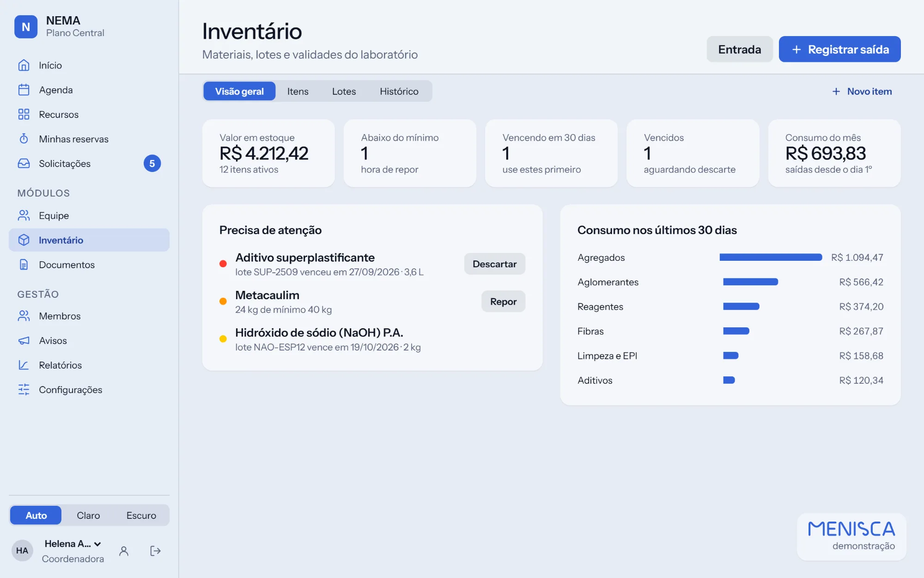
Task: Click the Minhas reservas timer icon
Action: (x=24, y=139)
